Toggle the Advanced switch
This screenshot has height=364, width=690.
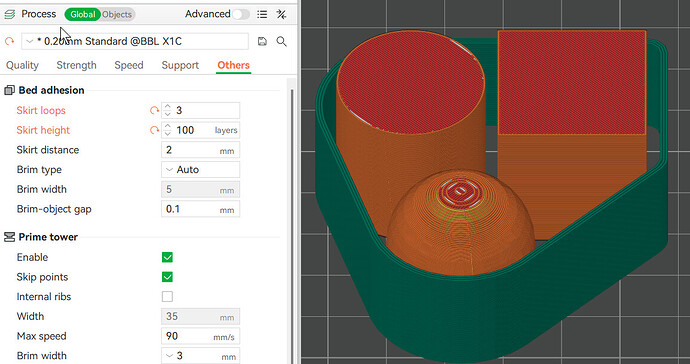click(x=241, y=14)
